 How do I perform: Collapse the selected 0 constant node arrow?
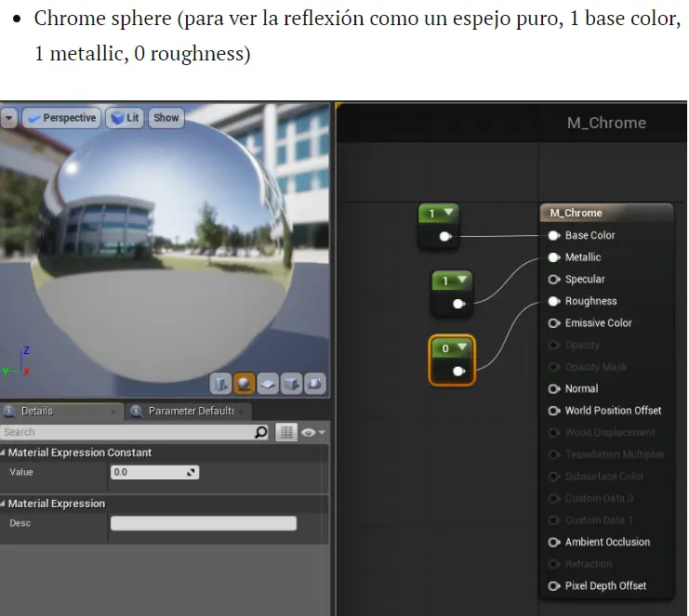462,347
